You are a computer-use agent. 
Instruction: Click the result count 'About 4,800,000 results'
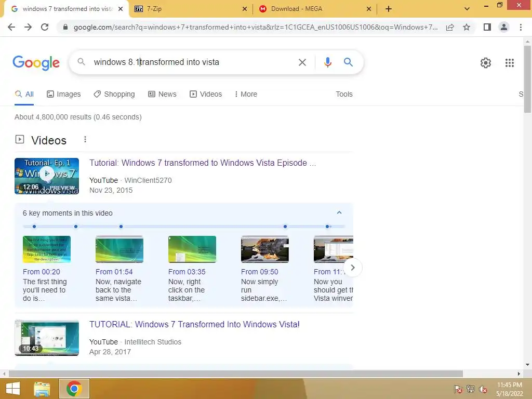pyautogui.click(x=78, y=117)
